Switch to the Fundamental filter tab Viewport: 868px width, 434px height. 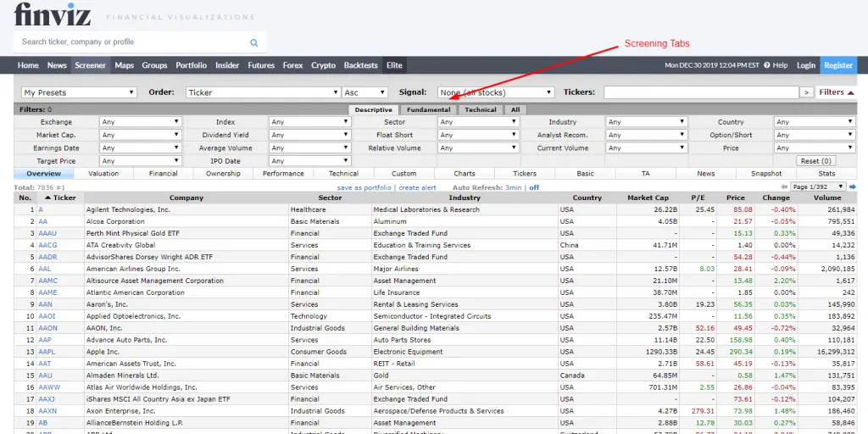(428, 109)
